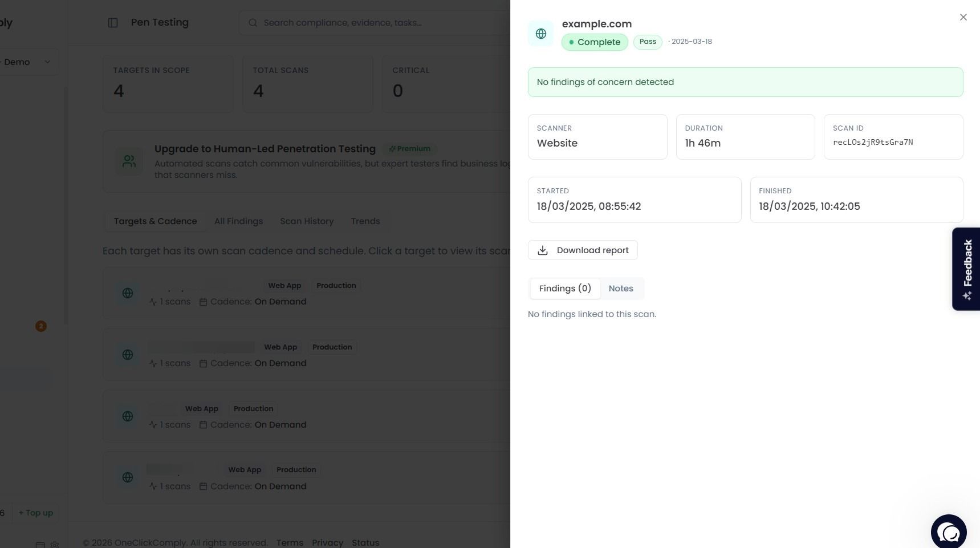Image resolution: width=980 pixels, height=548 pixels.
Task: Click the globe icon of the second target row
Action: pyautogui.click(x=128, y=355)
